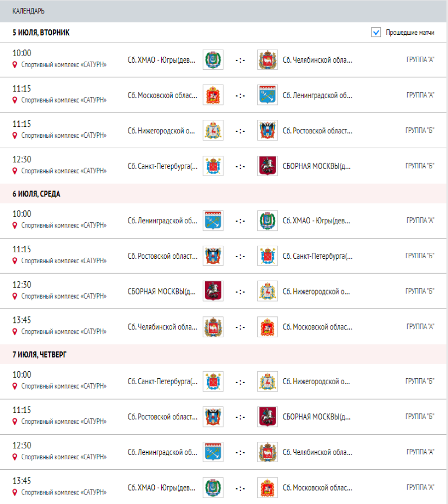The width and height of the screenshot is (448, 504).
Task: Click the «САТУРН» venue of 6 July 12:30 match
Action: click(x=64, y=296)
